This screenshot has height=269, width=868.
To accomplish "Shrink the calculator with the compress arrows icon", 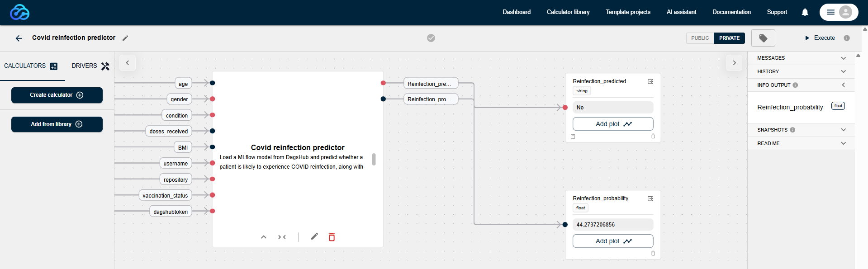I will (x=282, y=237).
